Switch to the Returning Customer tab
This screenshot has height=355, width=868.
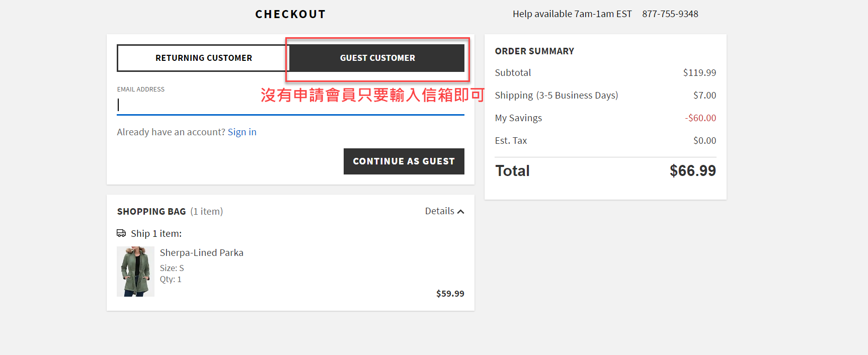[x=203, y=58]
